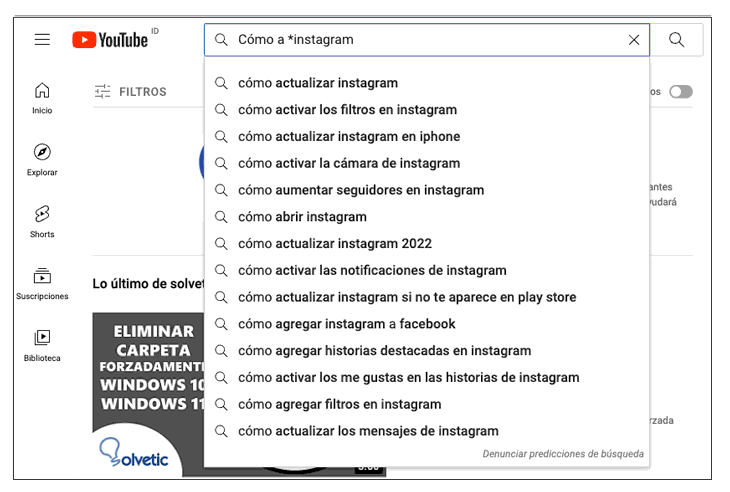Select "cómo actualizar instagram 2022" suggestion
Viewport: 730px width, 492px height.
click(x=334, y=244)
